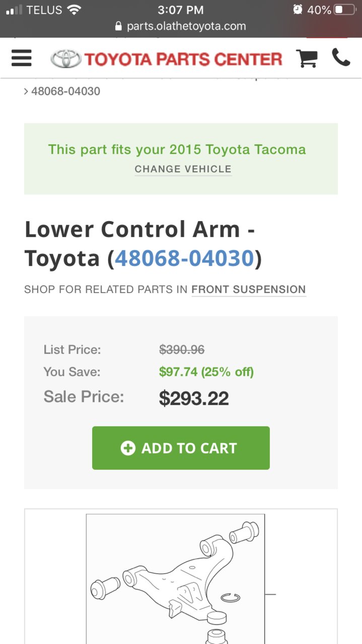This screenshot has width=362, height=644.
Task: Click the Add to Cart button
Action: click(x=181, y=448)
